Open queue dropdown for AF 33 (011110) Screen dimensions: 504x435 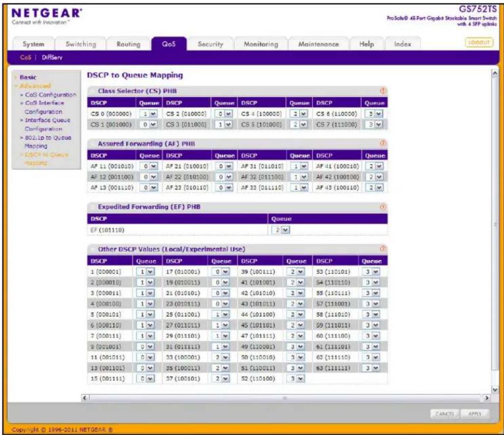click(300, 187)
